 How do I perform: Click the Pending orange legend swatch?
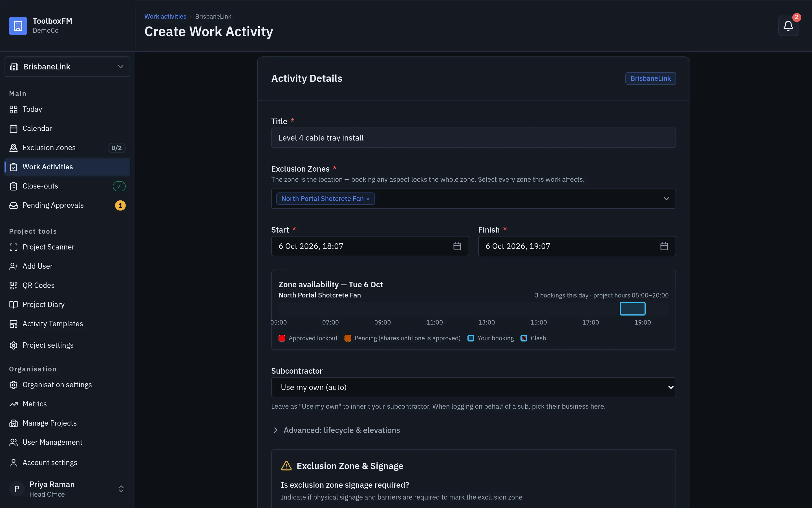348,338
